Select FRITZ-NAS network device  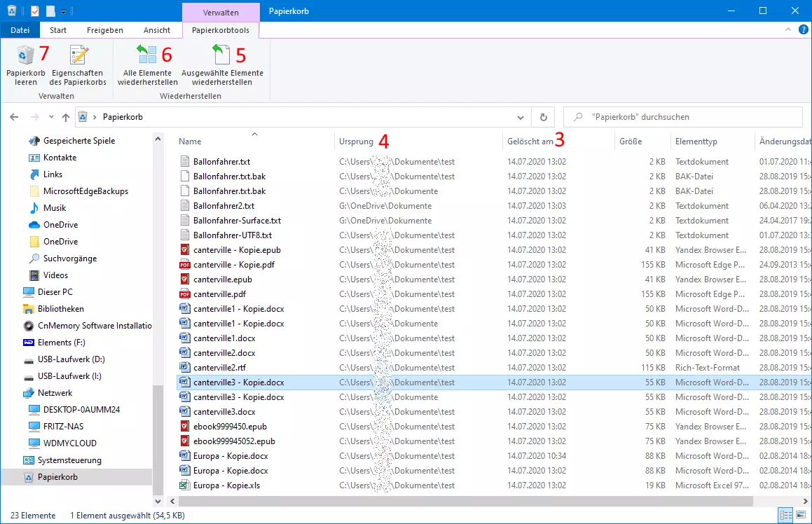63,427
